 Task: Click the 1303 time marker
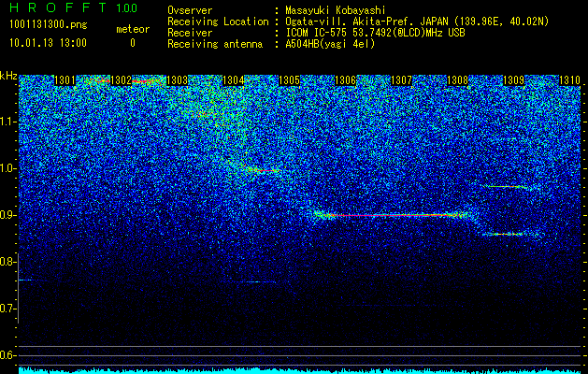pyautogui.click(x=177, y=80)
